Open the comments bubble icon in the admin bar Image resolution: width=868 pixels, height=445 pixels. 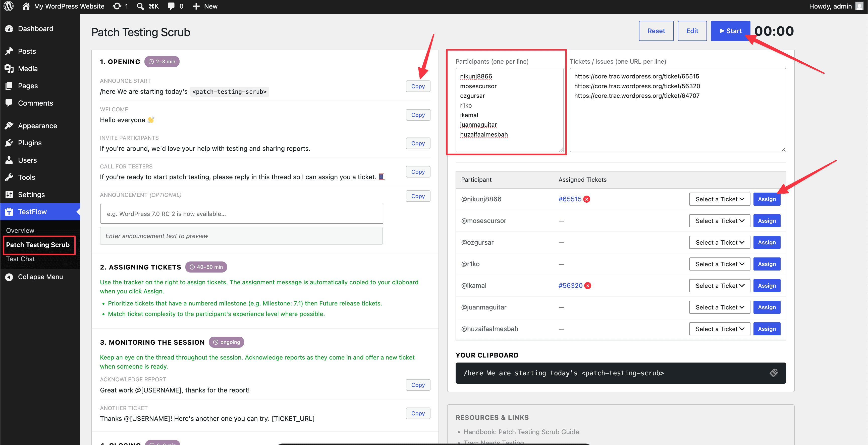[171, 6]
